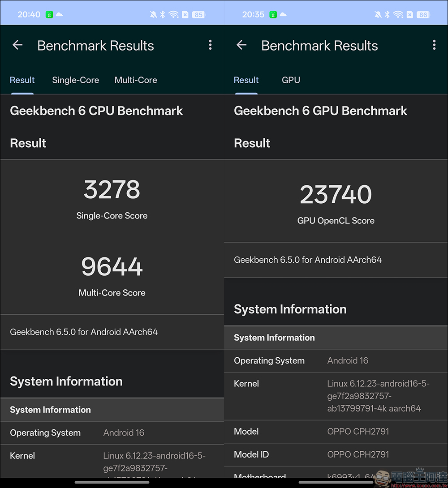Tap the back arrow on left CPU screen
The width and height of the screenshot is (448, 488).
[17, 45]
